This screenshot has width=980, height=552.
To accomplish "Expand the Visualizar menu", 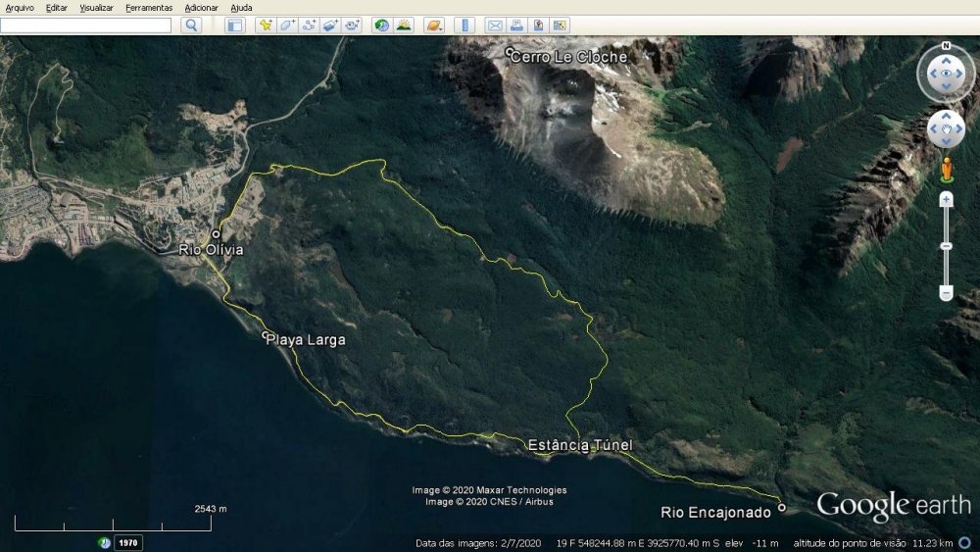I will click(96, 8).
